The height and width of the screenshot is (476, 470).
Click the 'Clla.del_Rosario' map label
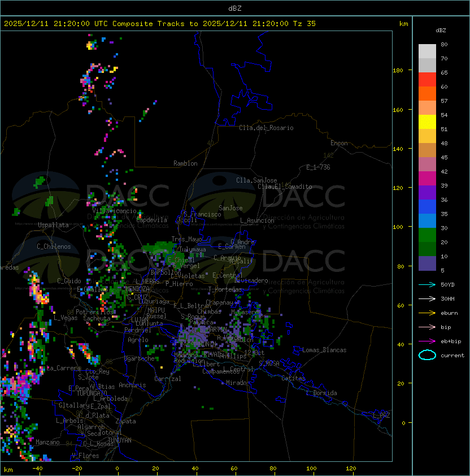(266, 128)
